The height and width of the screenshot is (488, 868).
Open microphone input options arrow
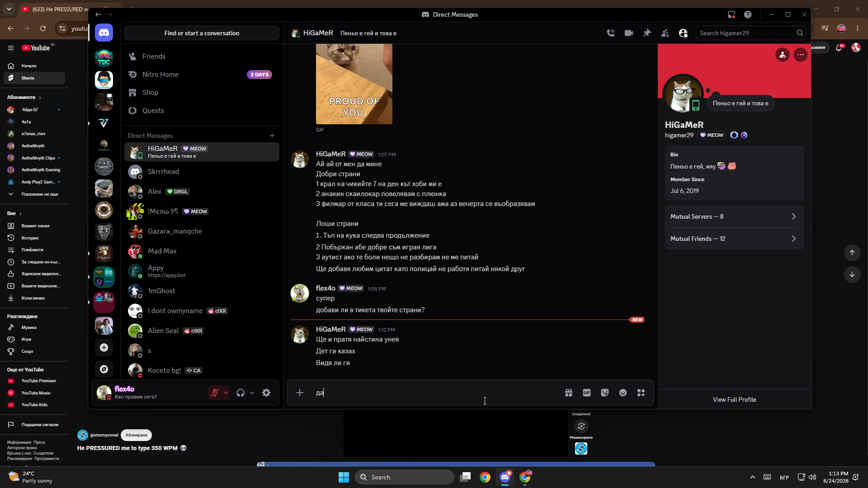226,393
